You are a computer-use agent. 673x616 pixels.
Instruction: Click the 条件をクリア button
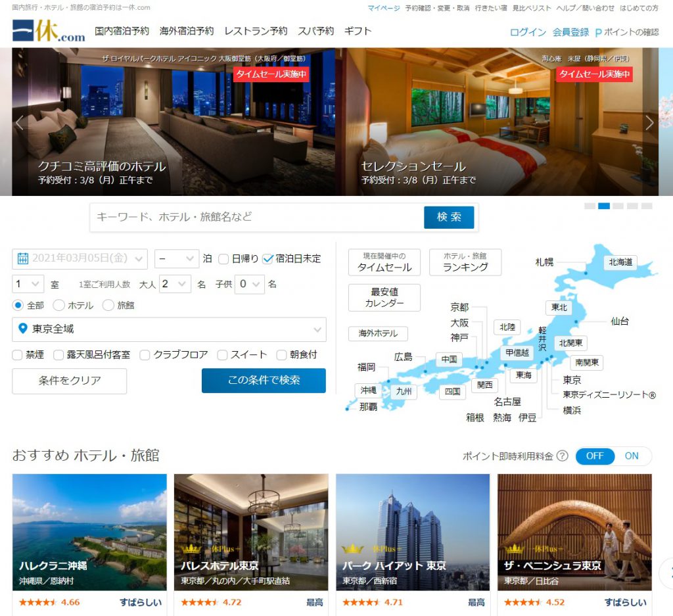70,381
